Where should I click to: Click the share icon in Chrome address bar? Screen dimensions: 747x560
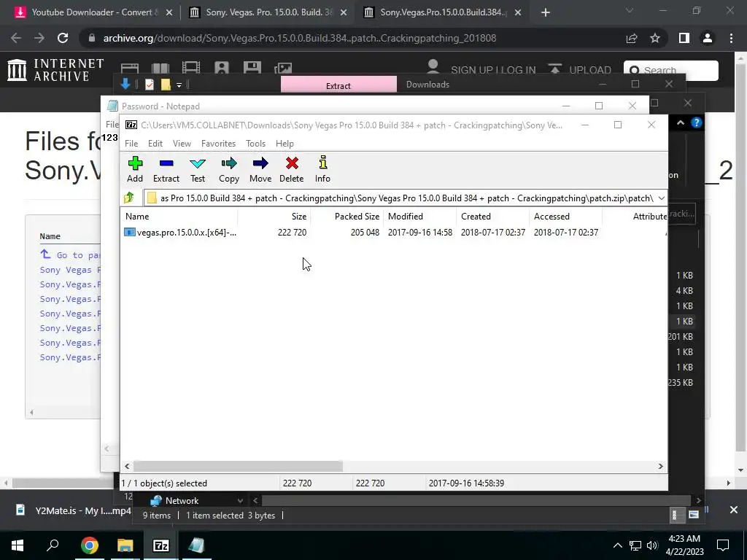click(x=632, y=38)
